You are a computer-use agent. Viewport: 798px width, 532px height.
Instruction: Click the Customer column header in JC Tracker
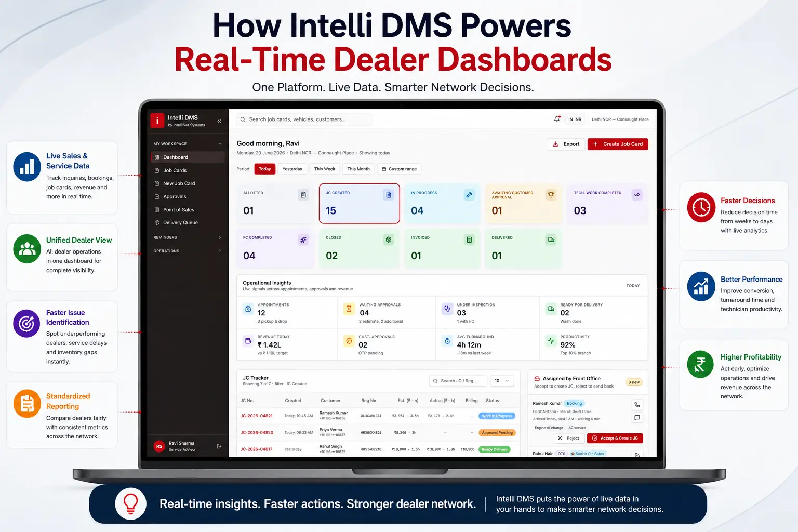(x=330, y=401)
